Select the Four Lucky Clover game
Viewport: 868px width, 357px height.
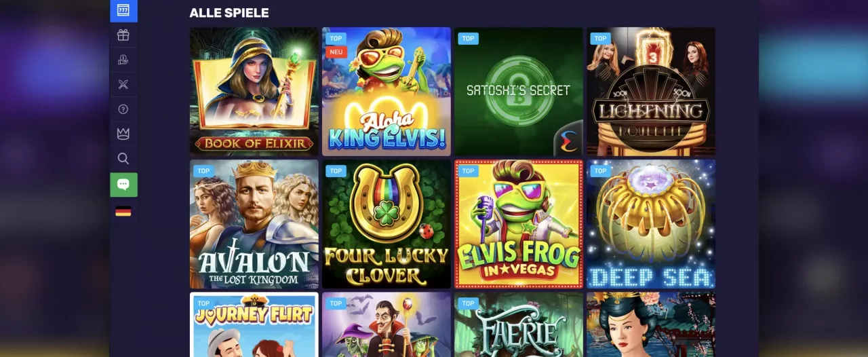click(x=386, y=224)
